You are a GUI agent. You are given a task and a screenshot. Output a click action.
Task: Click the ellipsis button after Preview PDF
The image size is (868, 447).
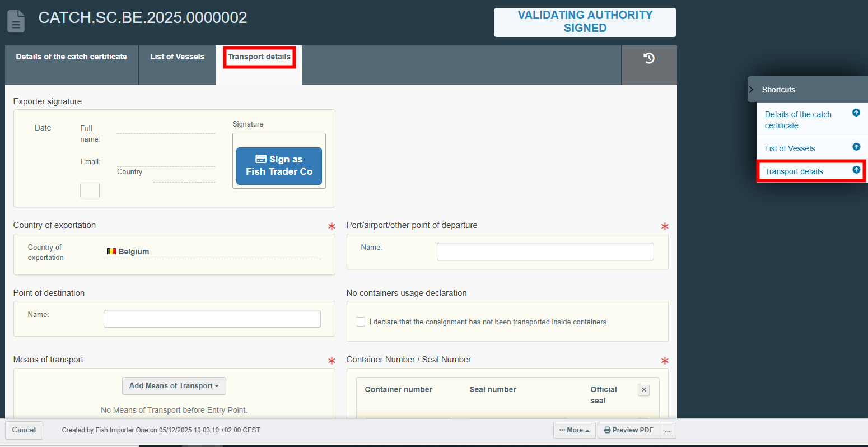click(668, 430)
